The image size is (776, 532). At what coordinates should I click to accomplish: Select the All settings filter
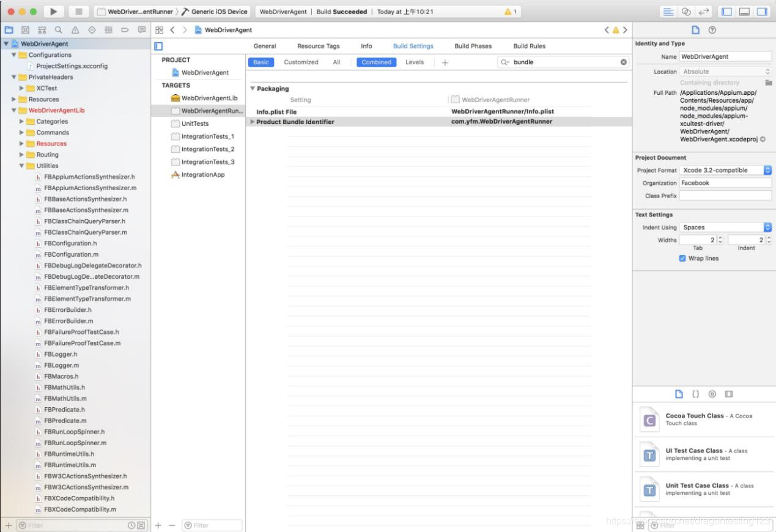pyautogui.click(x=336, y=62)
